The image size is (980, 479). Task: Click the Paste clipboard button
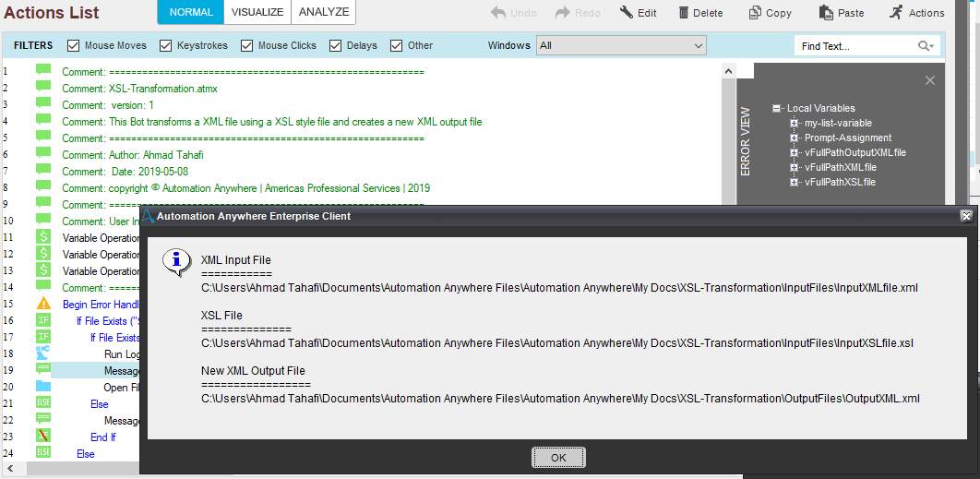(x=842, y=13)
